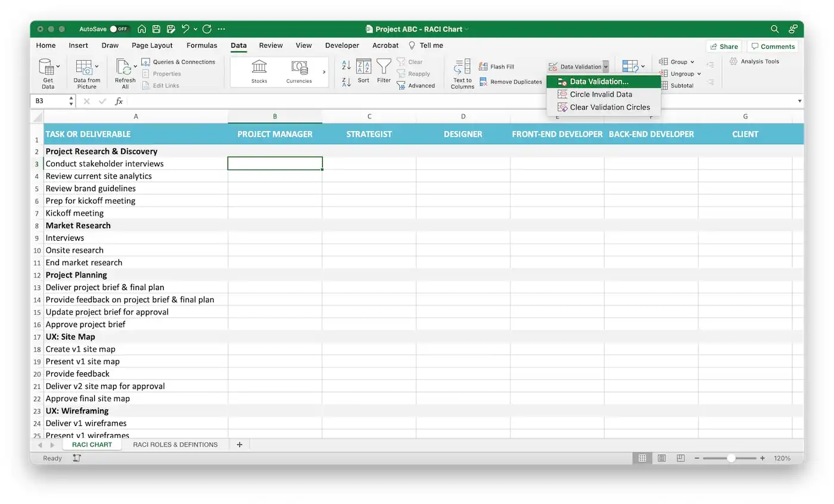Switch to the Formulas tab
834x504 pixels.
(x=202, y=45)
